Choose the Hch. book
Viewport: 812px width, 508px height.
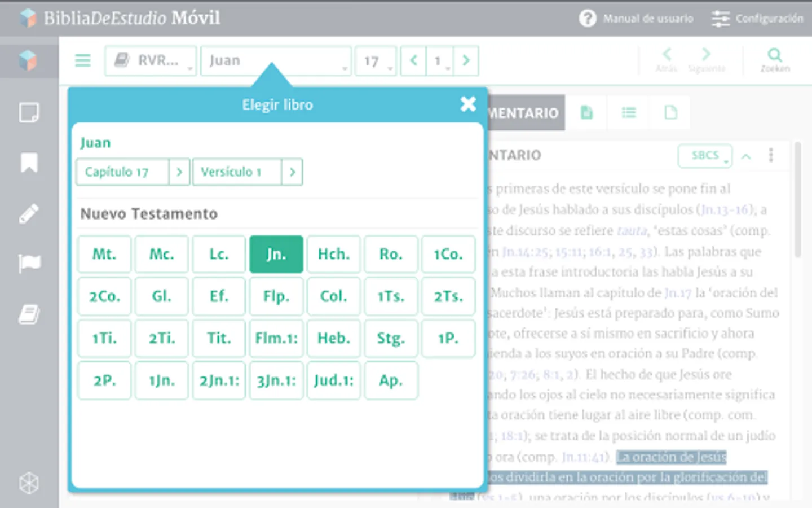pos(334,254)
